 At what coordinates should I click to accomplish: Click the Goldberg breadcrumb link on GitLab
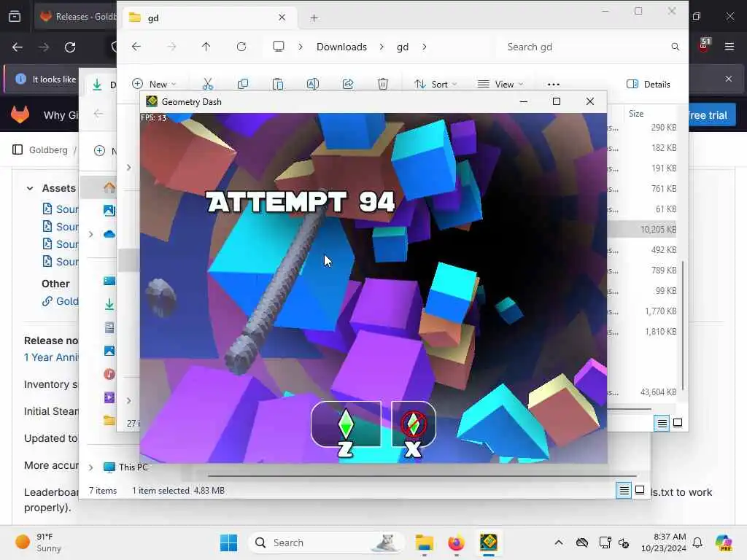click(x=48, y=149)
